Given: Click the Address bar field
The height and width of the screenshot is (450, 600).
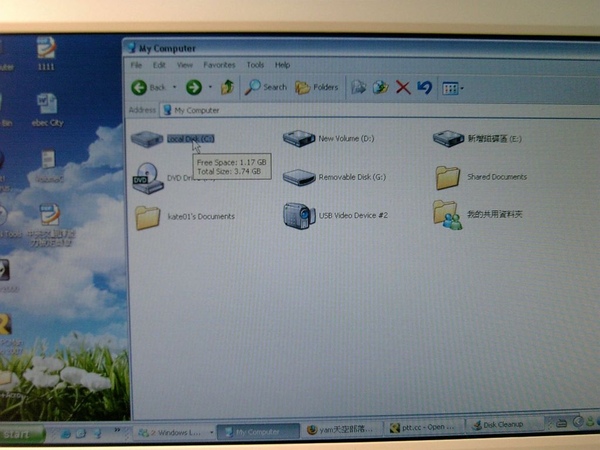Looking at the screenshot, I should [379, 111].
